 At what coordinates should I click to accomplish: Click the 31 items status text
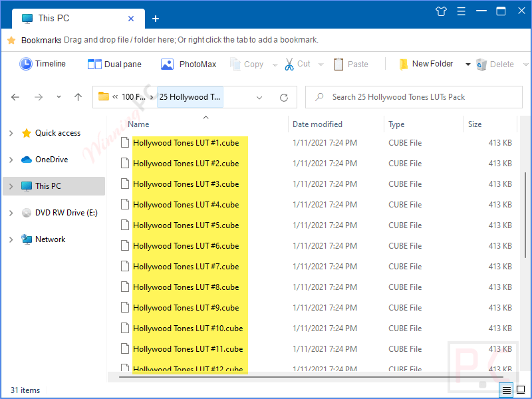pyautogui.click(x=25, y=390)
